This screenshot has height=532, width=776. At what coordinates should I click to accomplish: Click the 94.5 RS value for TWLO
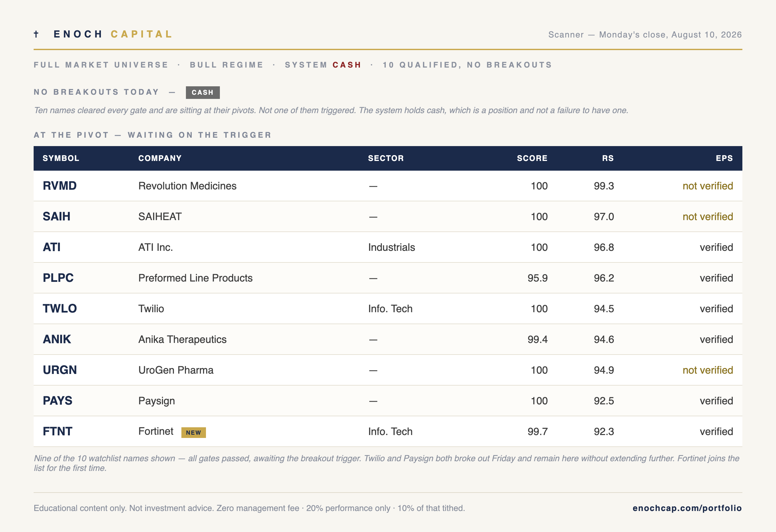point(604,309)
